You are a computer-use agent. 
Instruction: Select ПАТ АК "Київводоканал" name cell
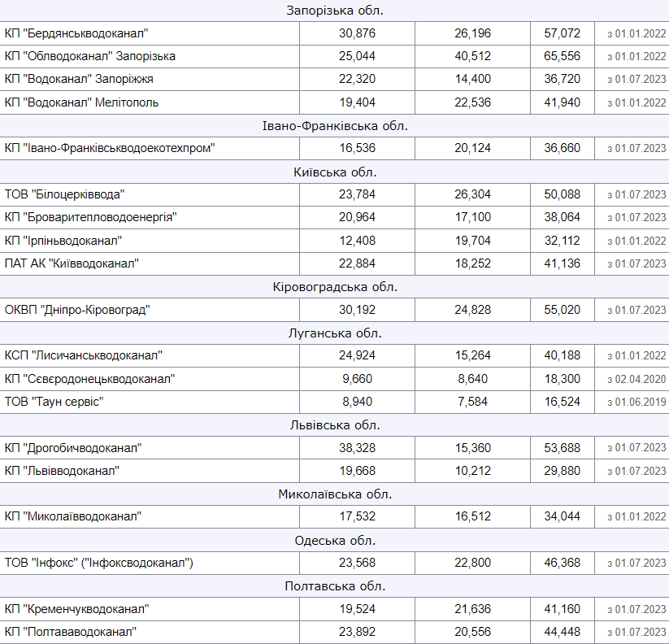click(72, 263)
